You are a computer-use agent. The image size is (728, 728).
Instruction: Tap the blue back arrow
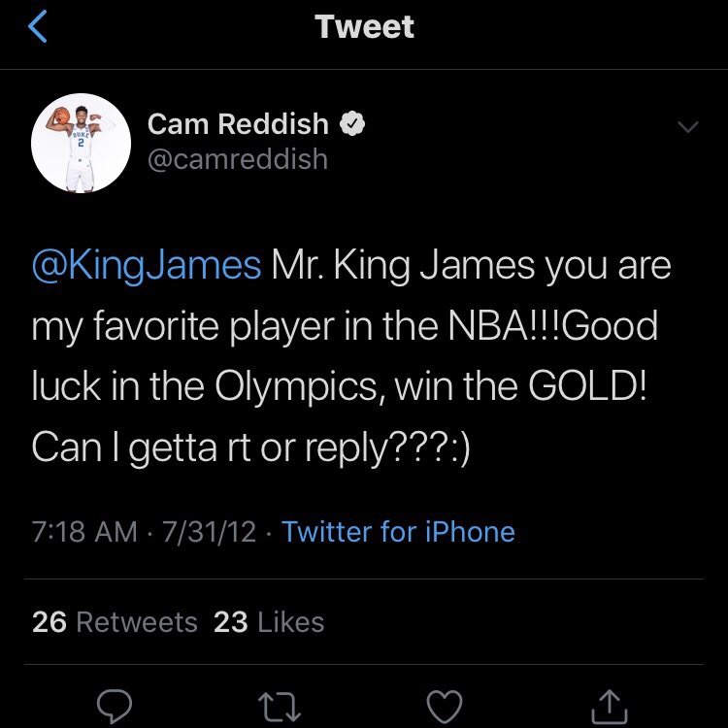pos(39,27)
